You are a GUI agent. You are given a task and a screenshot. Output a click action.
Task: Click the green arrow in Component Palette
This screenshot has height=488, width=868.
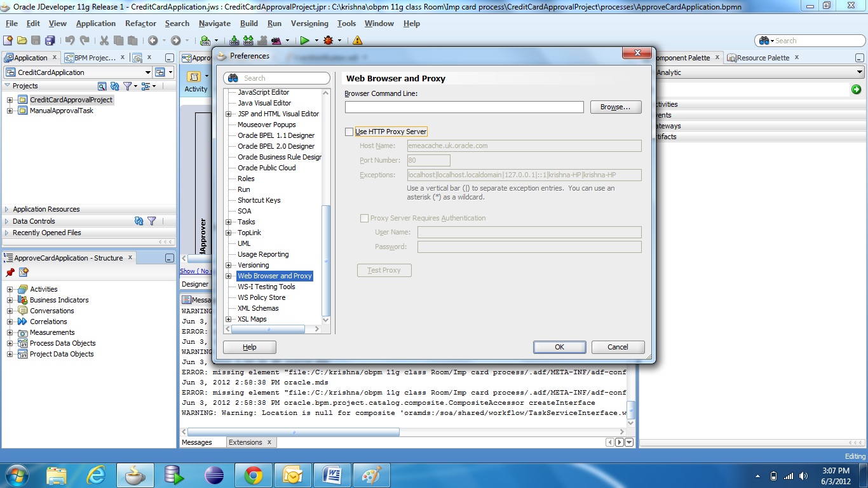(x=856, y=90)
